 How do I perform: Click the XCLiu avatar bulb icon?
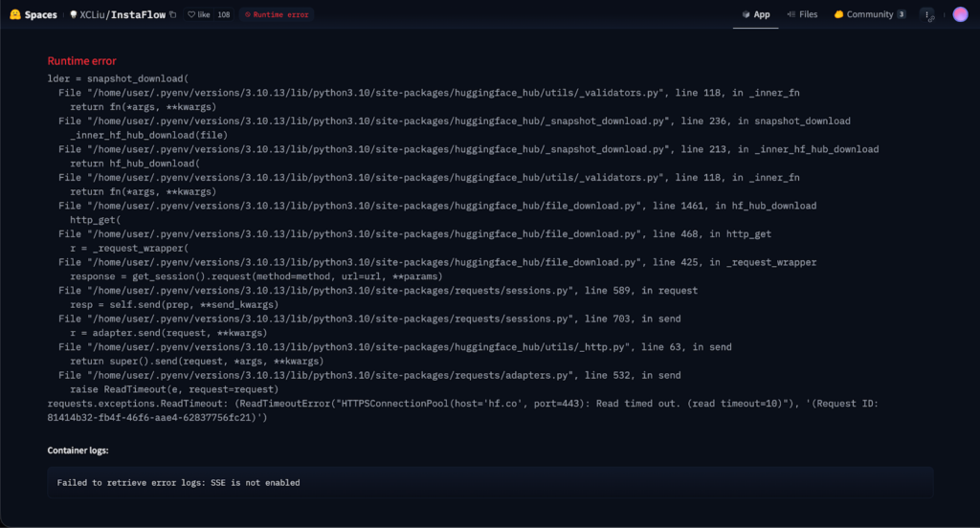click(74, 15)
